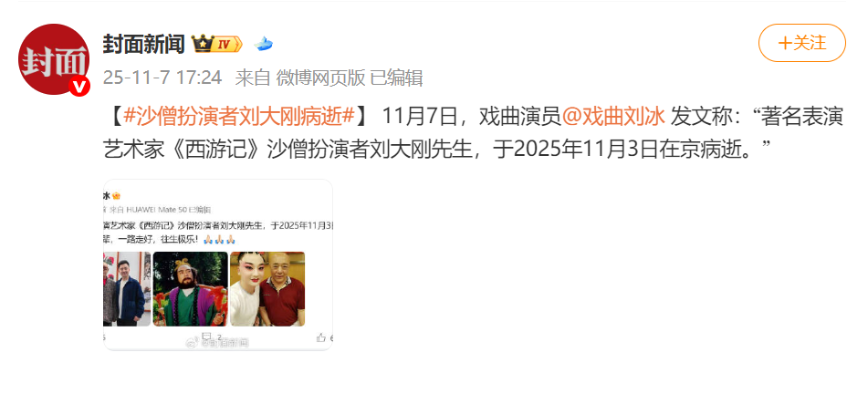Click the 微博网页版 source link
The height and width of the screenshot is (394, 868).
(321, 78)
